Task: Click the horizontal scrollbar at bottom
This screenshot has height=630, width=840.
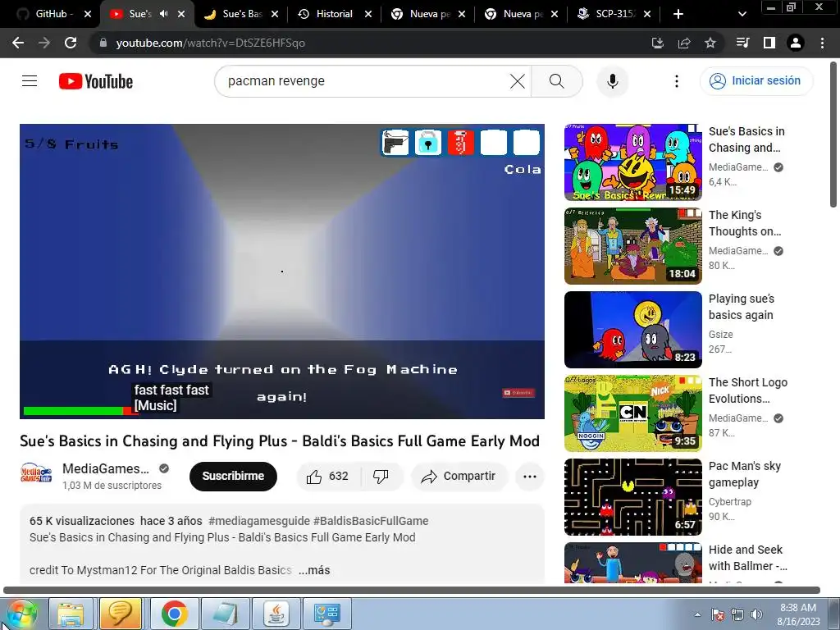Action: tap(412, 591)
